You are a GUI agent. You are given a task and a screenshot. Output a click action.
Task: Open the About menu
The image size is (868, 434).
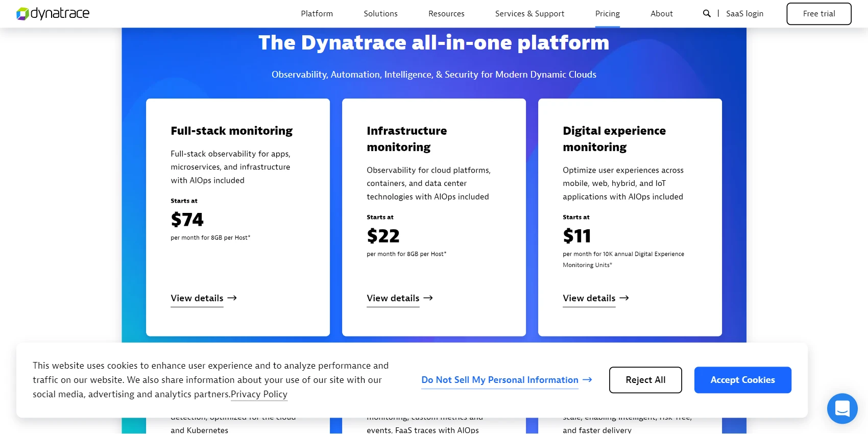662,14
